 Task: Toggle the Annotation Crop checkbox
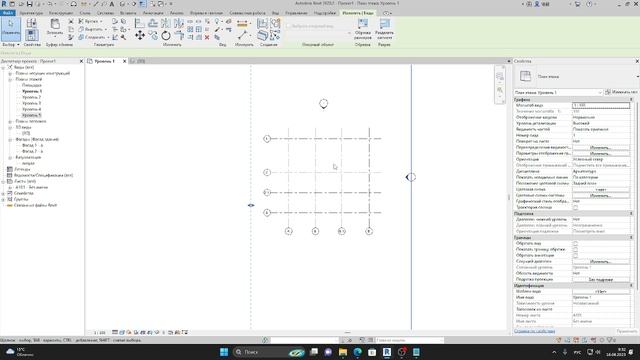pos(576,256)
